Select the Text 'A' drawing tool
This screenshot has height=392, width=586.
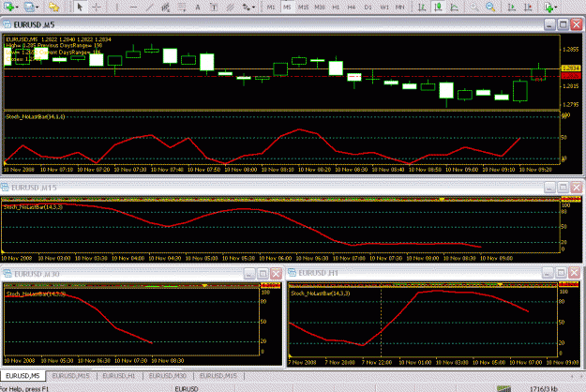(x=198, y=7)
